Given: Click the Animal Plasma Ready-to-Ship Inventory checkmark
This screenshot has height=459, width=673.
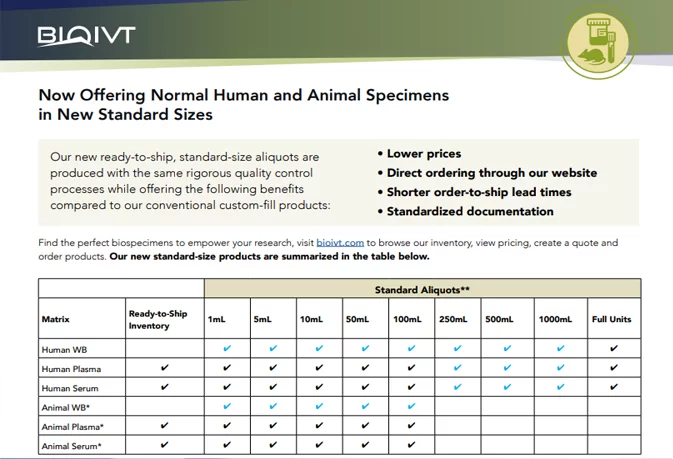Looking at the screenshot, I should coord(164,426).
